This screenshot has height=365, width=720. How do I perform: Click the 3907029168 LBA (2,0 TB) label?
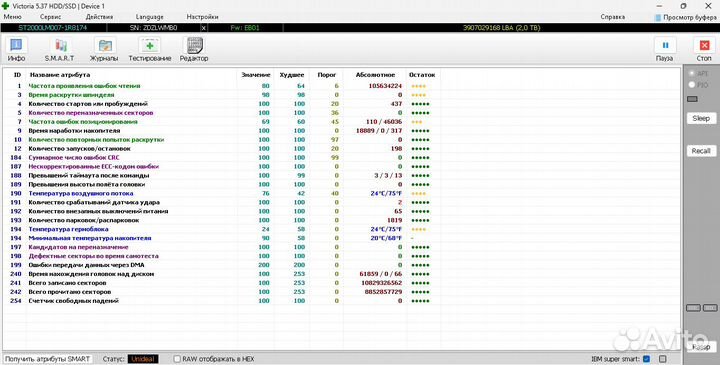[501, 28]
